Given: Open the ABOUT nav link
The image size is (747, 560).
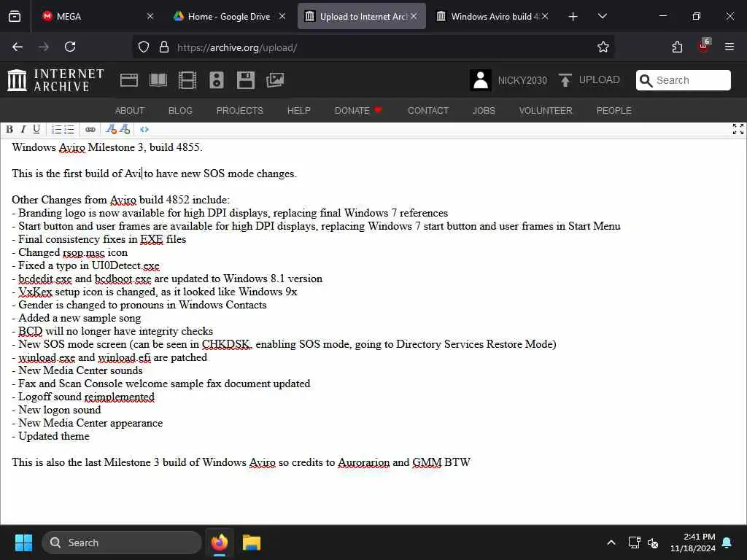Looking at the screenshot, I should tap(130, 111).
